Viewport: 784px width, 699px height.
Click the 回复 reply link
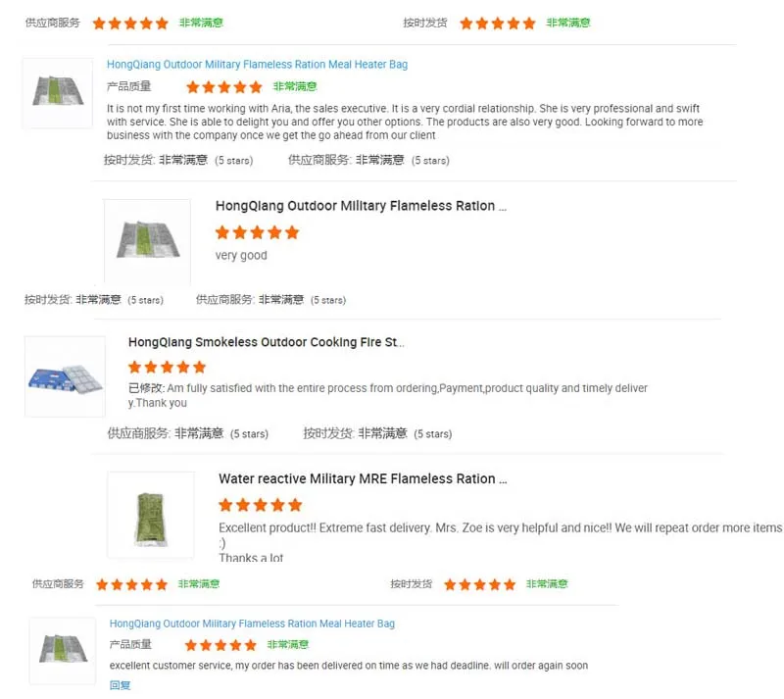coord(120,685)
